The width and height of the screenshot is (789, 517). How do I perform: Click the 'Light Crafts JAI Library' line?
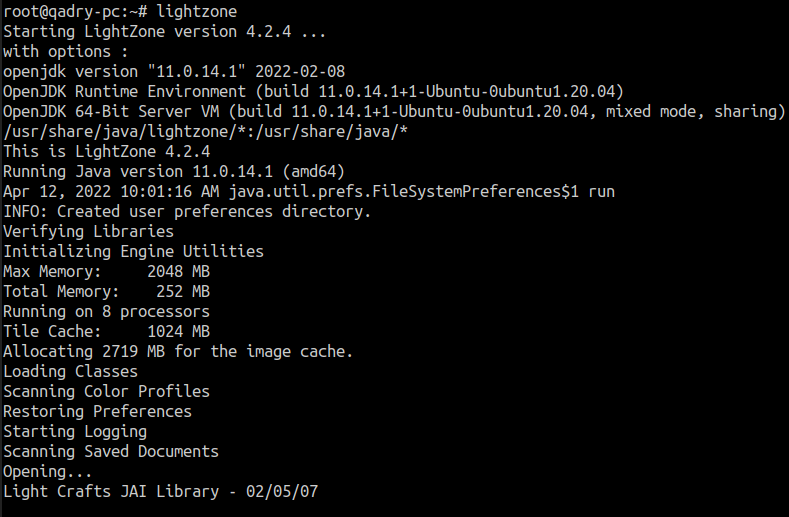point(161,491)
